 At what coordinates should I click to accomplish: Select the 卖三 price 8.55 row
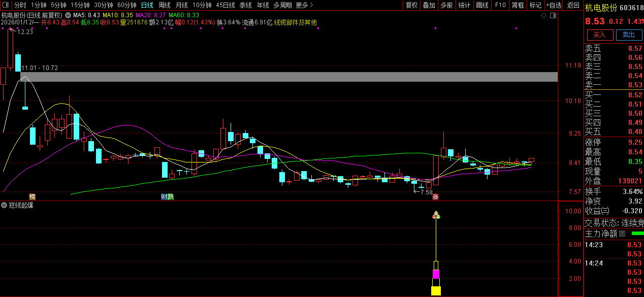point(614,67)
